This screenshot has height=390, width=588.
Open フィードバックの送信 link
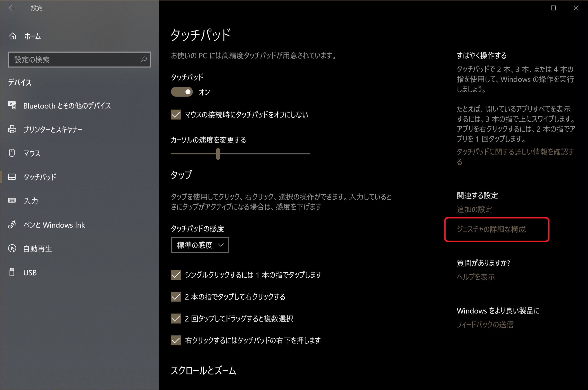(485, 324)
